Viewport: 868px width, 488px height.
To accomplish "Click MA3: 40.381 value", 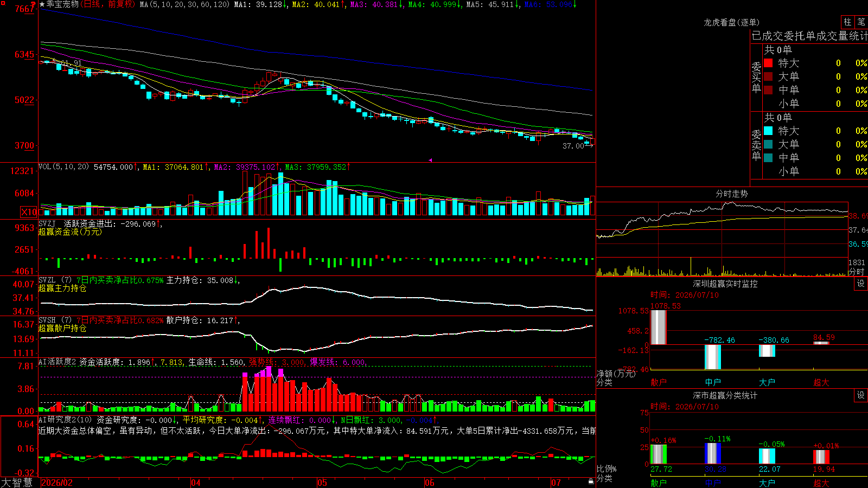I will click(x=376, y=4).
